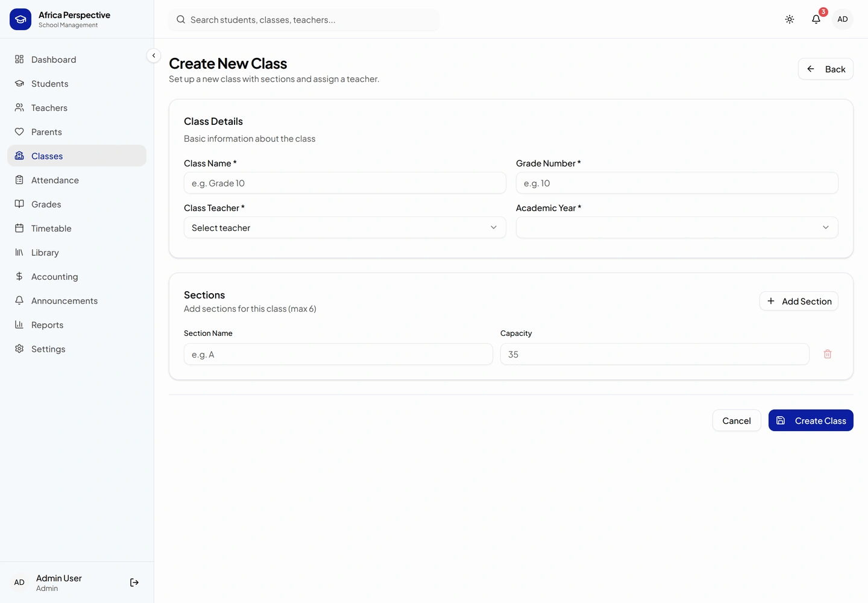Open Settings in the sidebar
Viewport: 868px width, 603px height.
(x=77, y=349)
